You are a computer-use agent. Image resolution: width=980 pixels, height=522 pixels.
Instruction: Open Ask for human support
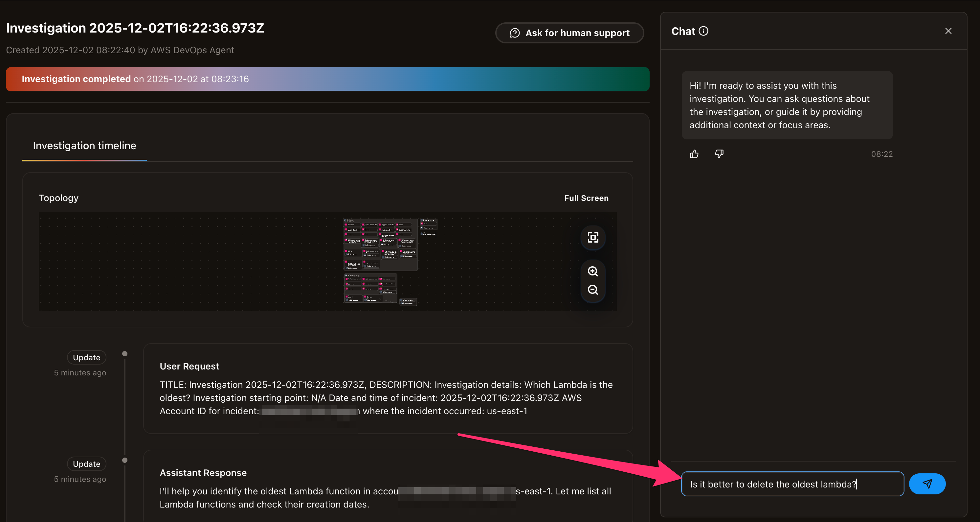coord(569,33)
